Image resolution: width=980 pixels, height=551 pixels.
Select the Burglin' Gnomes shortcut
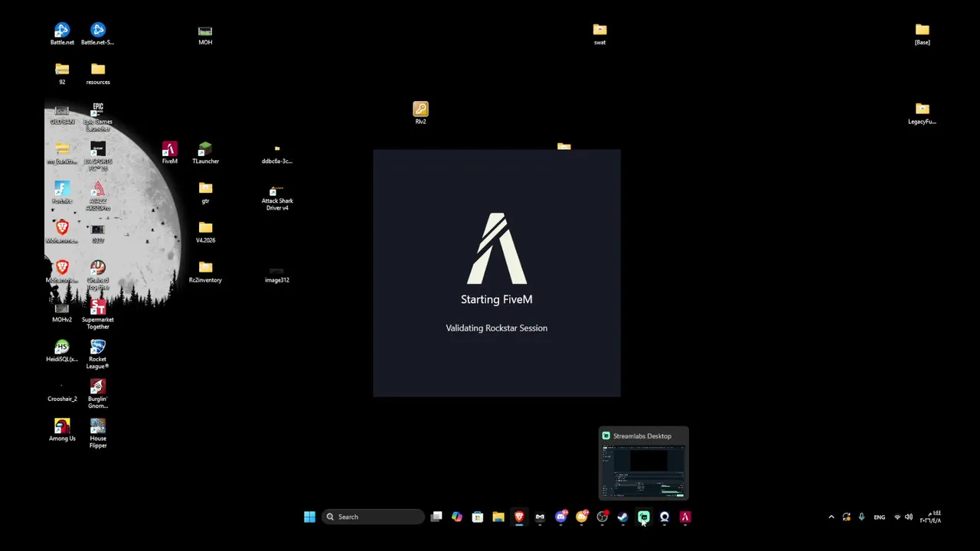[98, 395]
